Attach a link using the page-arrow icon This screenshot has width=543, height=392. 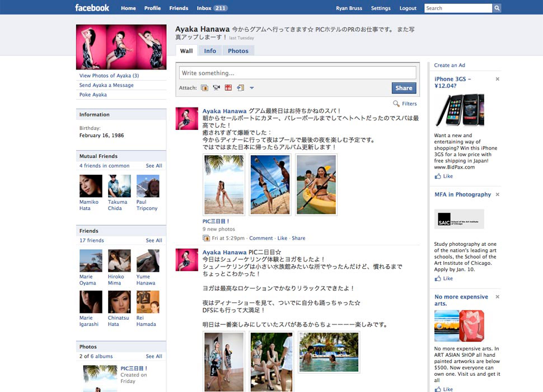240,88
